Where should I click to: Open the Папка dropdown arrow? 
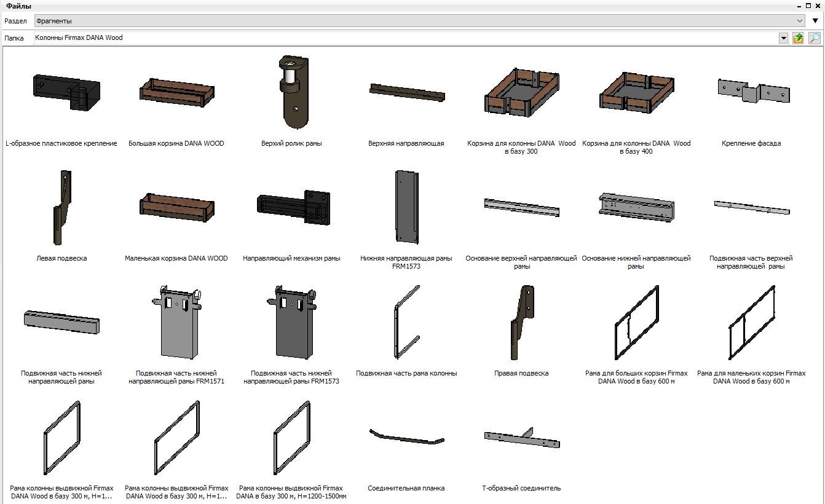coord(783,38)
